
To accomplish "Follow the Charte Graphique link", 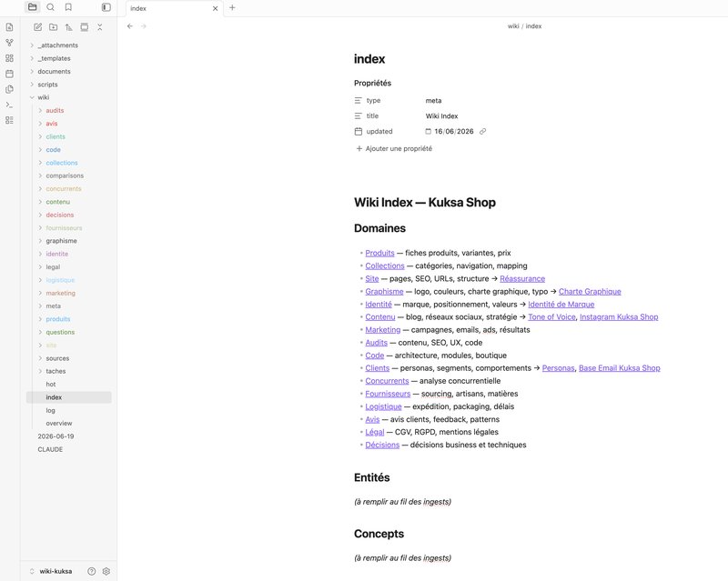I will click(590, 292).
